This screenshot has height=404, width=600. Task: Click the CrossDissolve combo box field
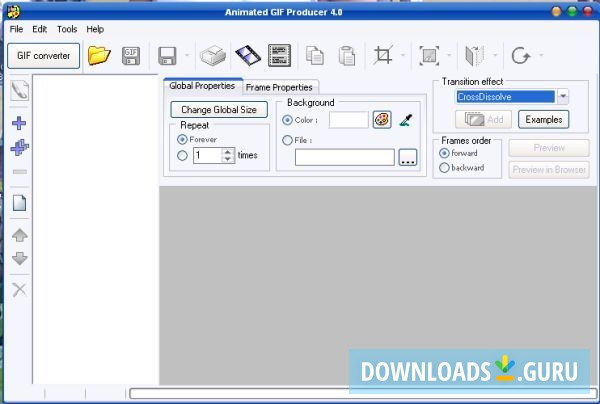[505, 97]
